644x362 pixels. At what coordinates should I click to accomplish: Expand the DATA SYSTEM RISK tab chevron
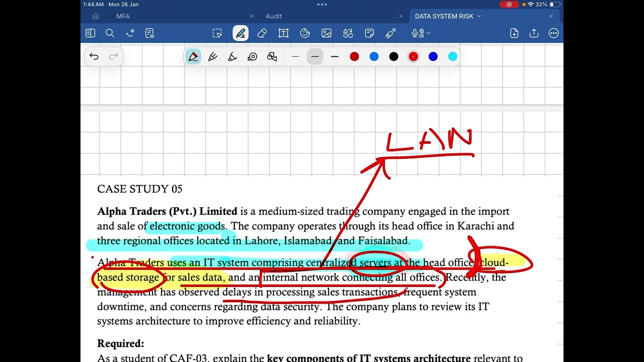[479, 16]
